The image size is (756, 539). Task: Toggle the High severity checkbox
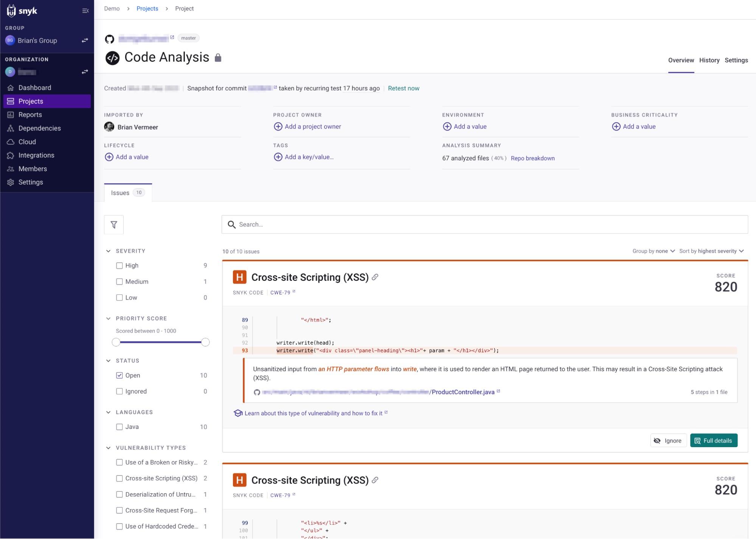pos(120,265)
